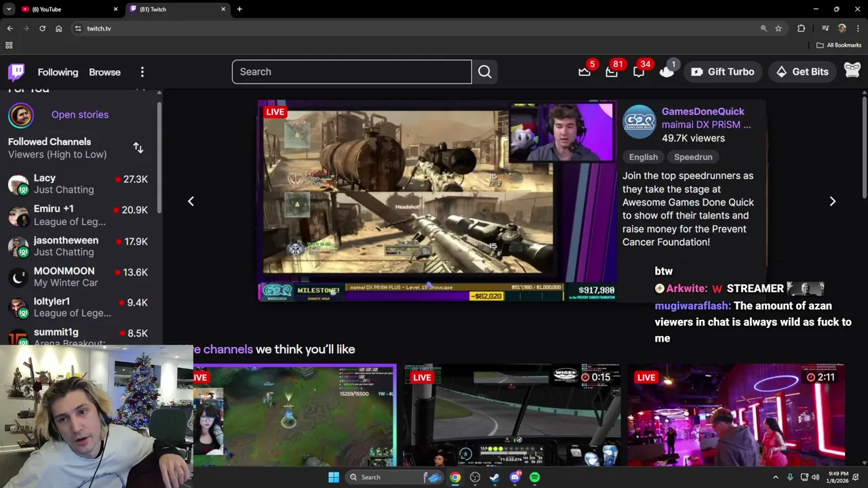Reload the page in Chrome
Screen dimensions: 868x488
click(42, 28)
